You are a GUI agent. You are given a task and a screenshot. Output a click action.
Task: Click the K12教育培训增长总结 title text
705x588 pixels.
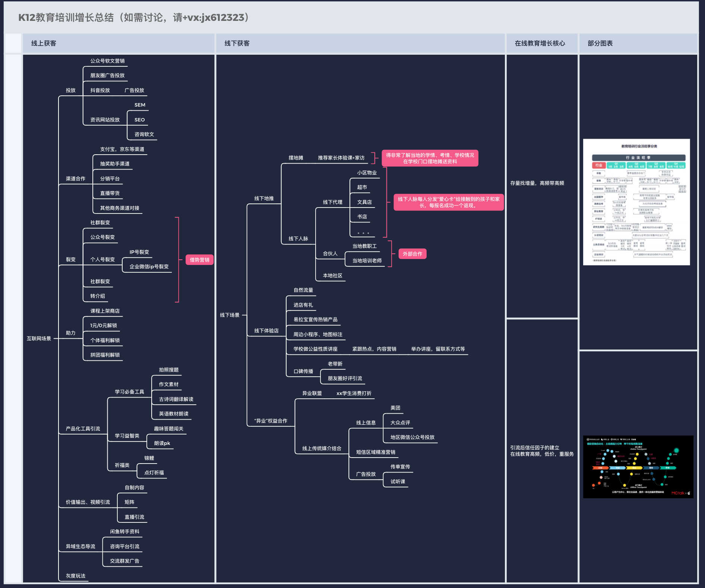134,18
